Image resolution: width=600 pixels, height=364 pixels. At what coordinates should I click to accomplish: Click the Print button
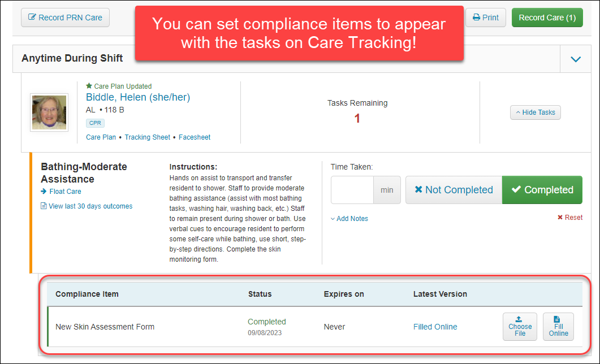point(486,18)
